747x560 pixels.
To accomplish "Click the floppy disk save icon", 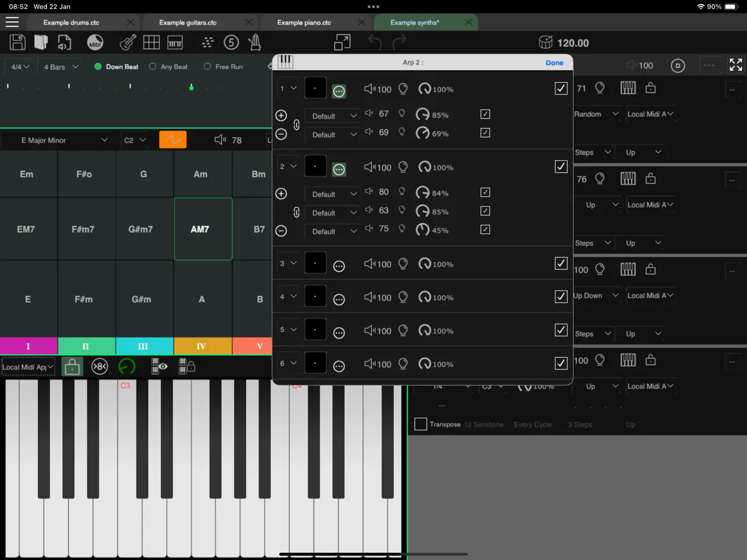I will coord(17,42).
